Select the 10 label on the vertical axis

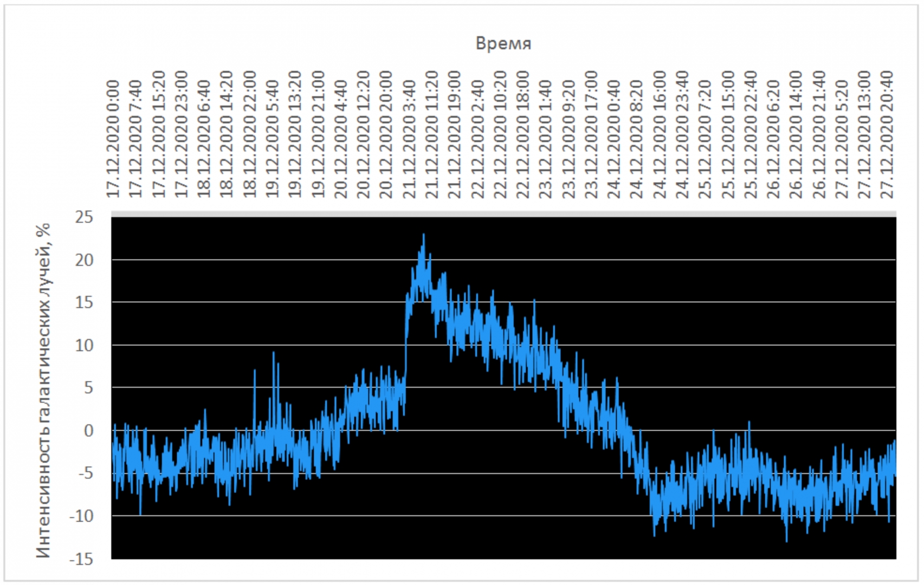[x=84, y=345]
